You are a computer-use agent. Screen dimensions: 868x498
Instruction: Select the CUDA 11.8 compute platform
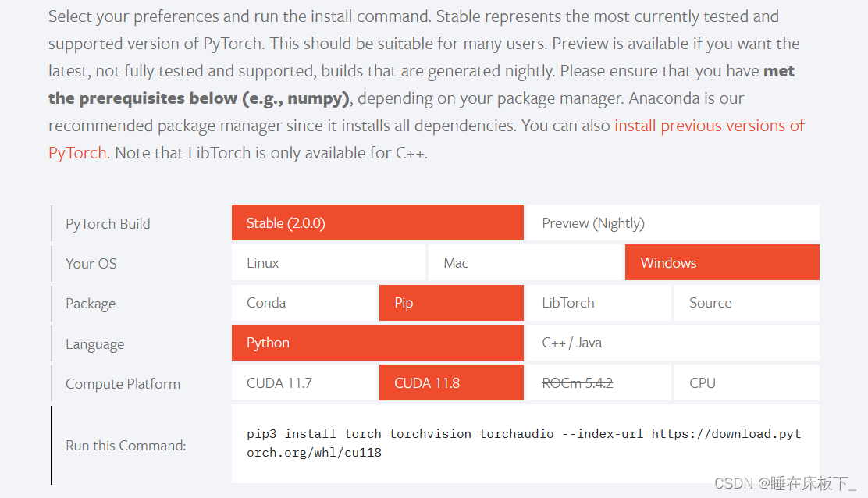click(450, 383)
